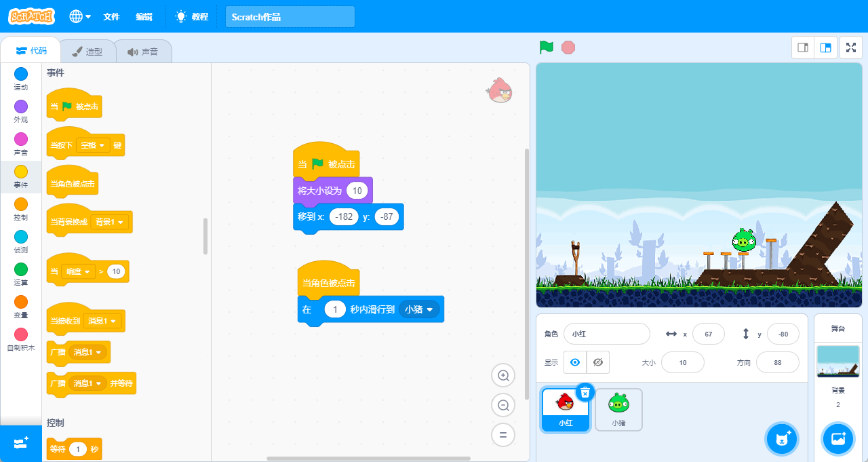Image resolution: width=868 pixels, height=462 pixels.
Task: Open the 响度 loudness dropdown
Action: tap(78, 271)
